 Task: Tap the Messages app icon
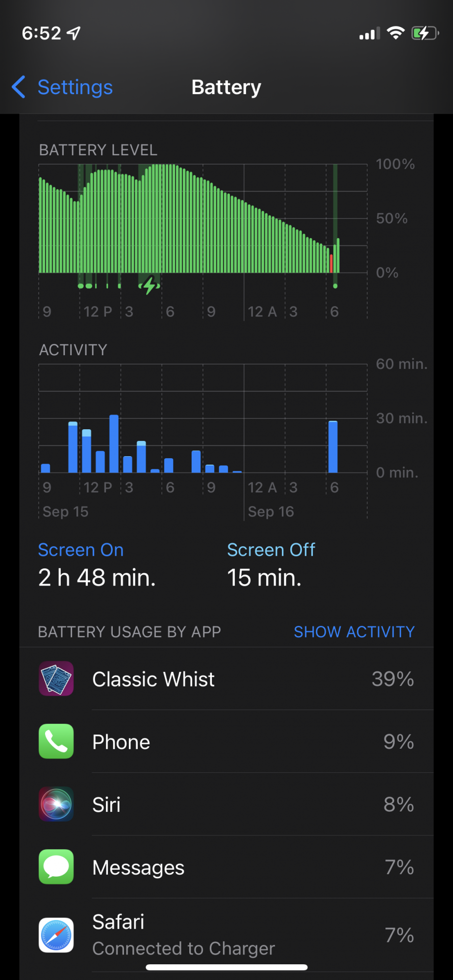coord(56,867)
